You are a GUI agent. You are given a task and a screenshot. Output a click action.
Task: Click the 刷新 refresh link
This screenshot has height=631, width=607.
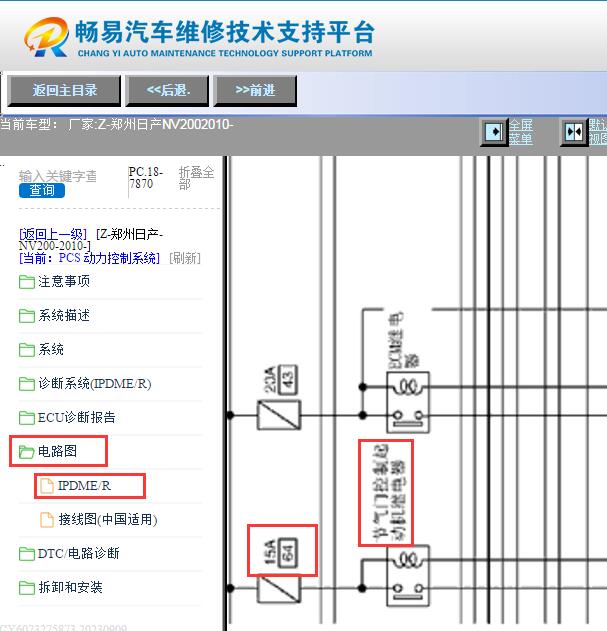[x=185, y=258]
